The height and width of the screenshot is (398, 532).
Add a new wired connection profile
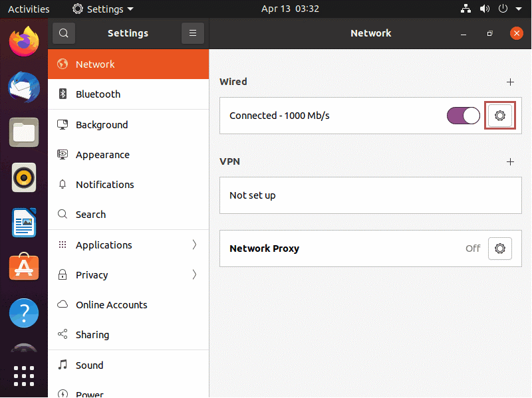point(510,82)
